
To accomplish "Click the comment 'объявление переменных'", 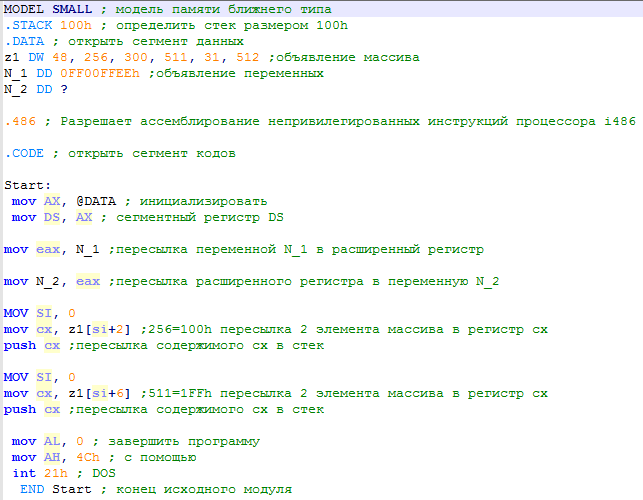I will 240,73.
